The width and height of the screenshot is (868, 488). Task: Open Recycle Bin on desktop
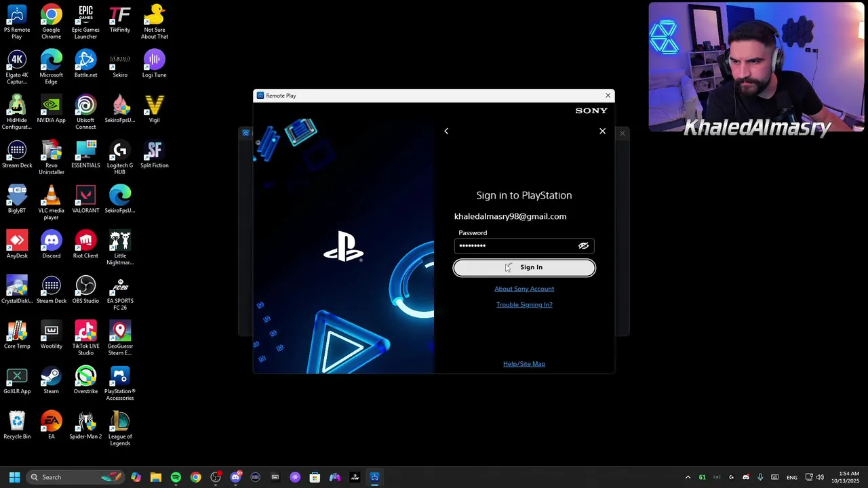[17, 426]
